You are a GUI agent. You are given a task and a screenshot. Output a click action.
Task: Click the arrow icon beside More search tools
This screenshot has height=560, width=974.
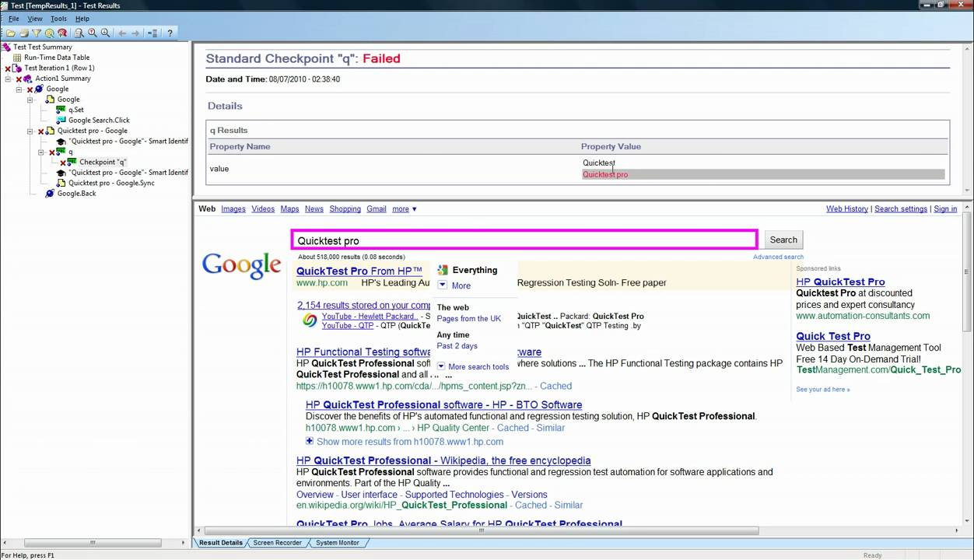pyautogui.click(x=441, y=366)
